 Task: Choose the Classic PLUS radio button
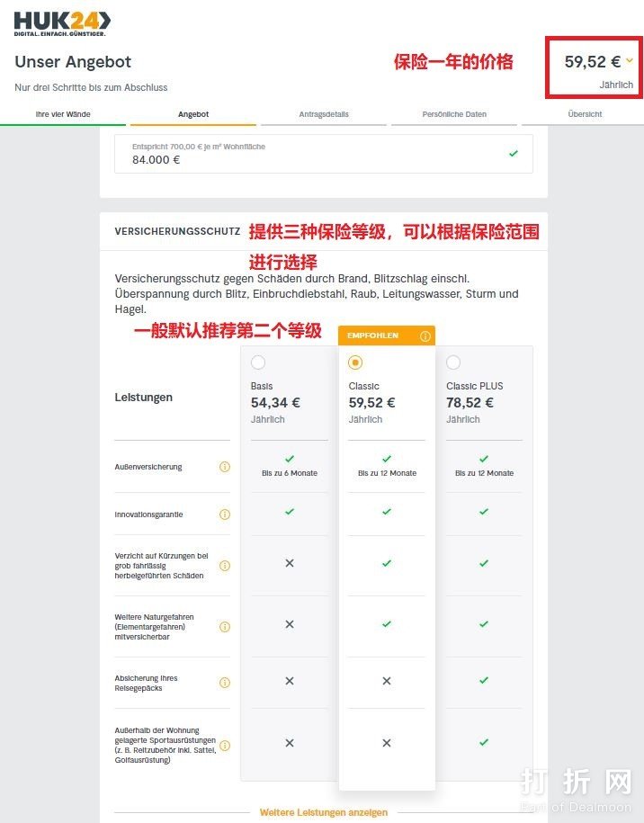(x=453, y=362)
